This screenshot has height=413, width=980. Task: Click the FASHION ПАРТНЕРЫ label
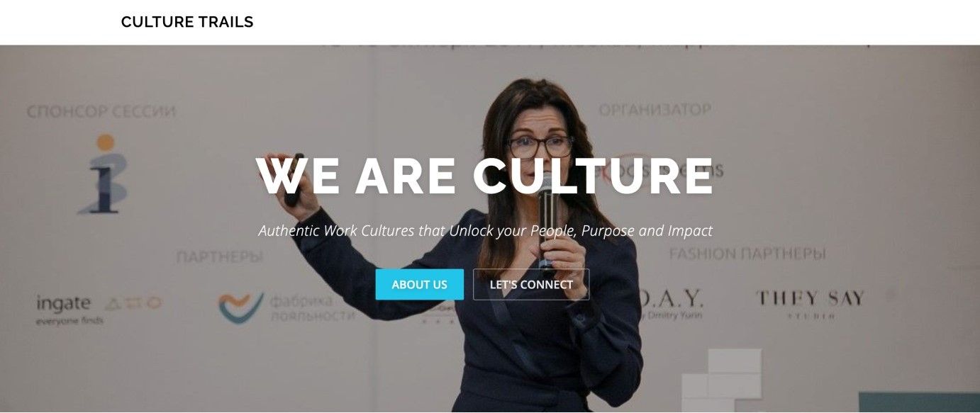(x=747, y=253)
